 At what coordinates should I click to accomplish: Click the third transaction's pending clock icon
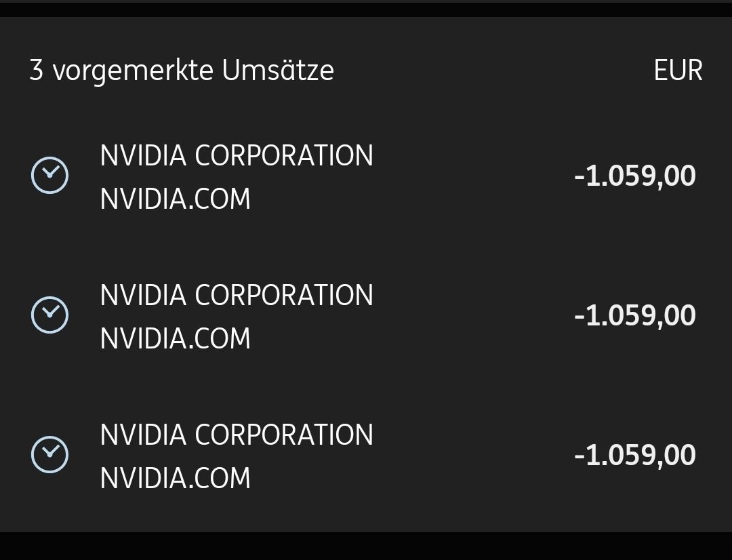[49, 455]
